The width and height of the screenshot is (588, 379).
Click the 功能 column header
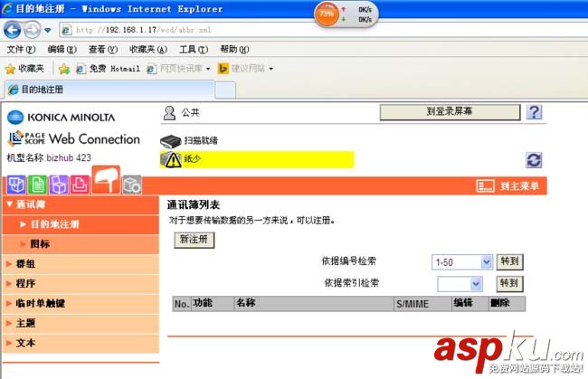[x=213, y=304]
